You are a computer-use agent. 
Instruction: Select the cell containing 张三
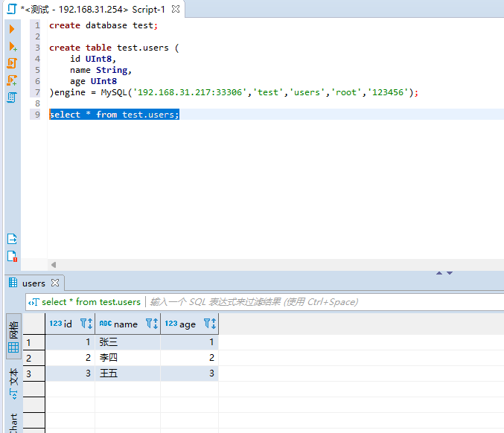click(x=127, y=342)
